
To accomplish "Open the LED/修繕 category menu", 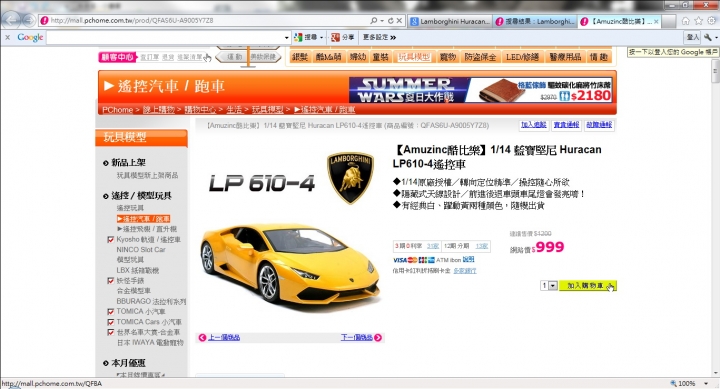I will coord(522,57).
